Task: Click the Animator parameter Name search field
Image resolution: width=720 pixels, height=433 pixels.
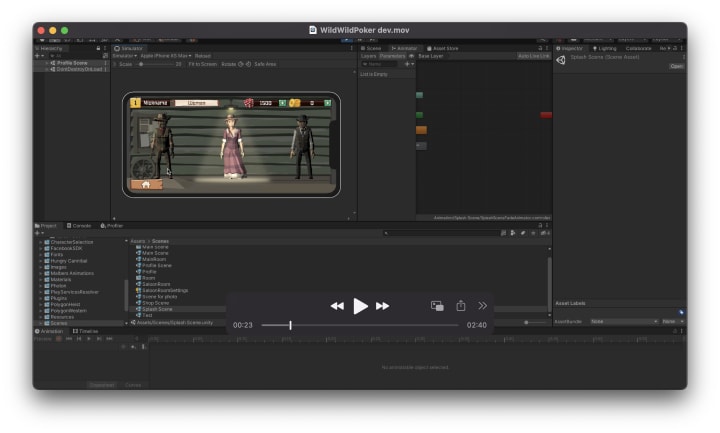Action: coord(379,64)
